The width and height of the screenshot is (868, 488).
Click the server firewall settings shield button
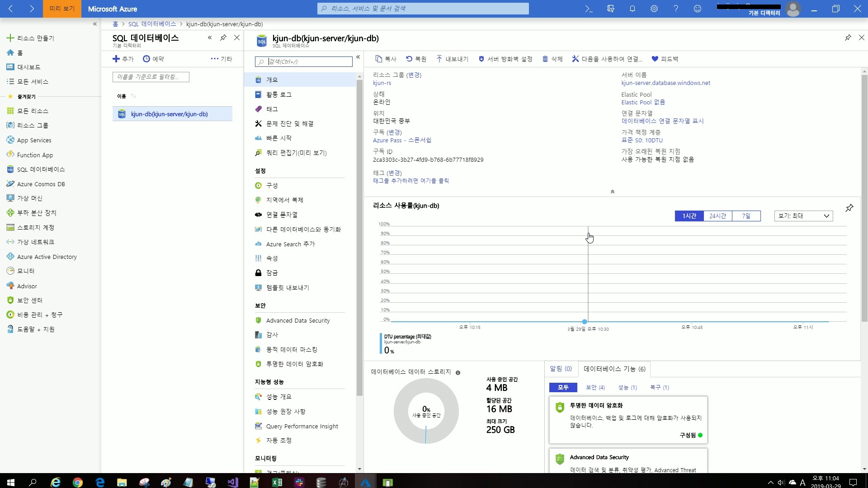[505, 59]
